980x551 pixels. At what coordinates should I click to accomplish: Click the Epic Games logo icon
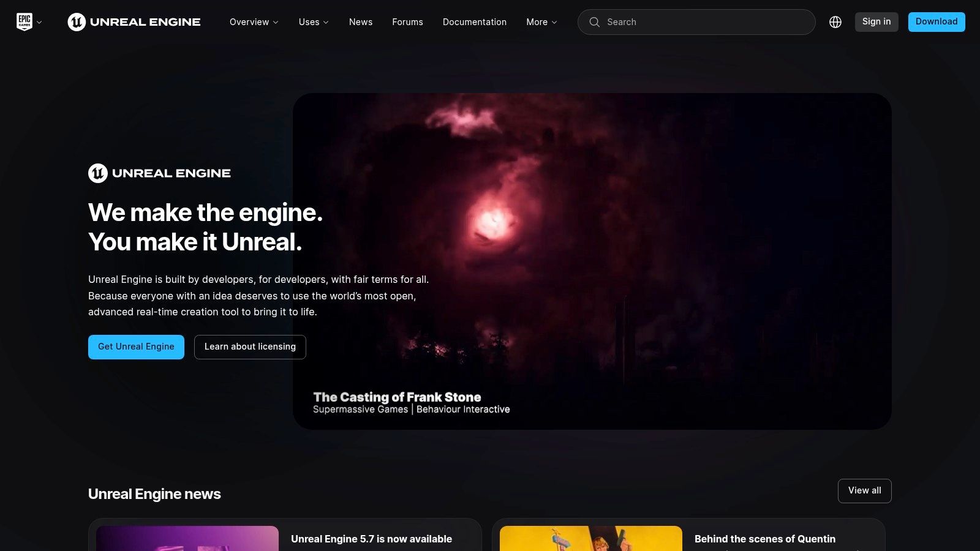click(x=24, y=22)
